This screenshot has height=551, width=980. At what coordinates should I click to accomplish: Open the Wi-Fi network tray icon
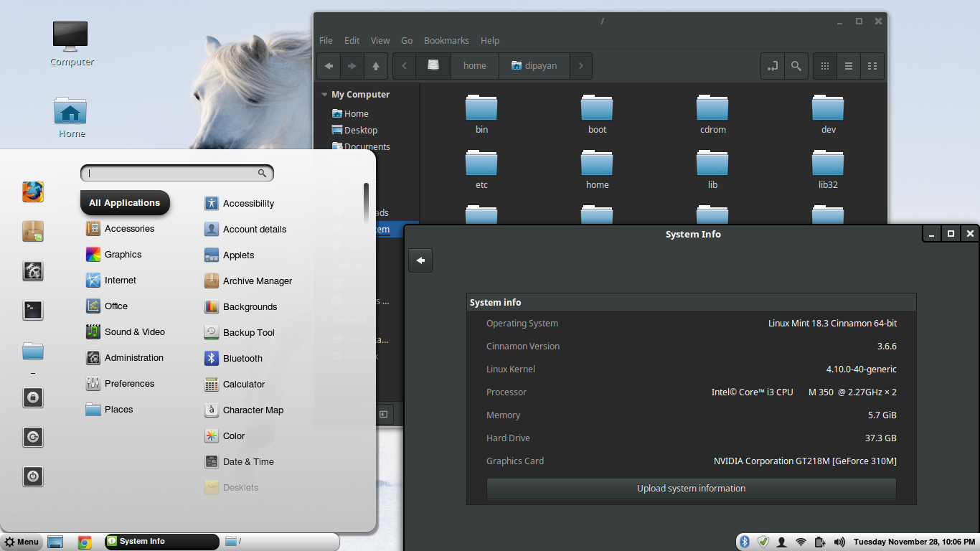click(x=801, y=542)
